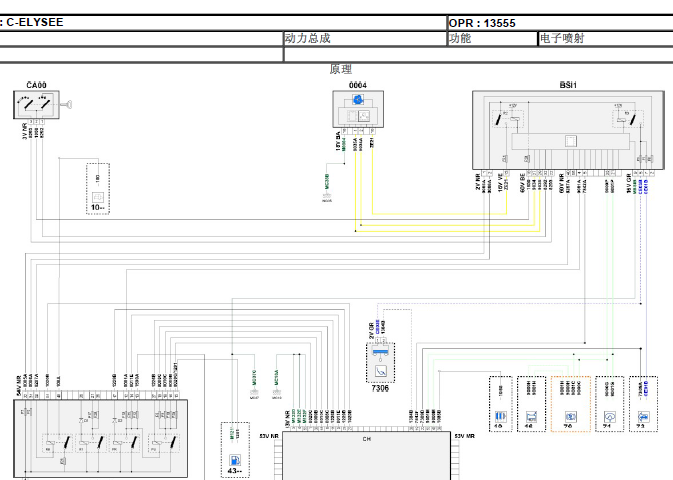The width and height of the screenshot is (673, 480).
Task: Click the 电子喷射 header cell
Action: click(606, 39)
